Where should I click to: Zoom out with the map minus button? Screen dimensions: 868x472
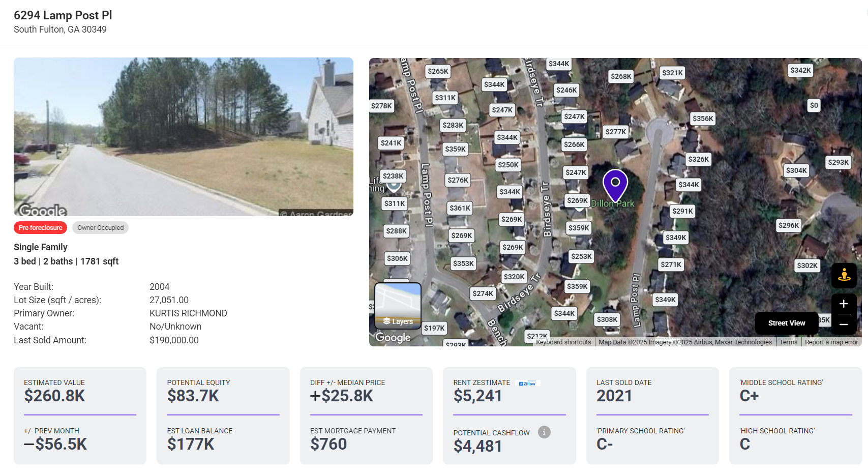844,324
